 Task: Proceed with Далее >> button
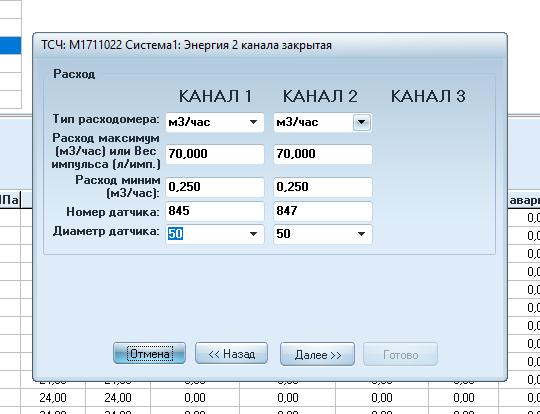coord(317,354)
